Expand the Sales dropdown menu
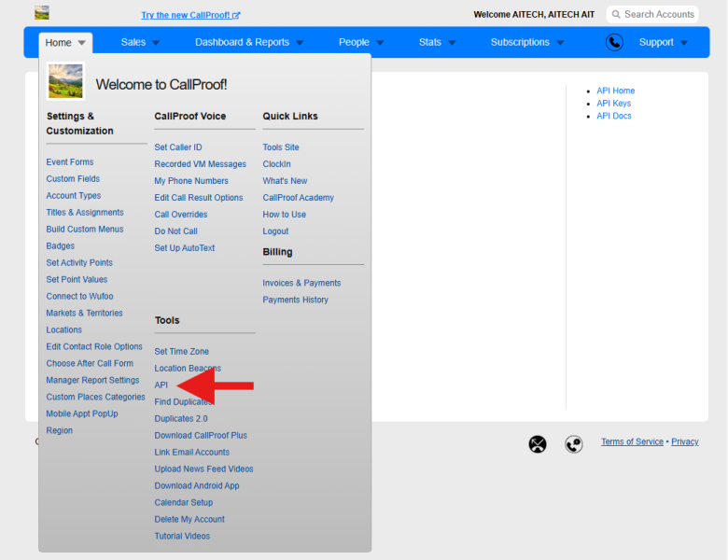This screenshot has height=560, width=728. pos(140,42)
